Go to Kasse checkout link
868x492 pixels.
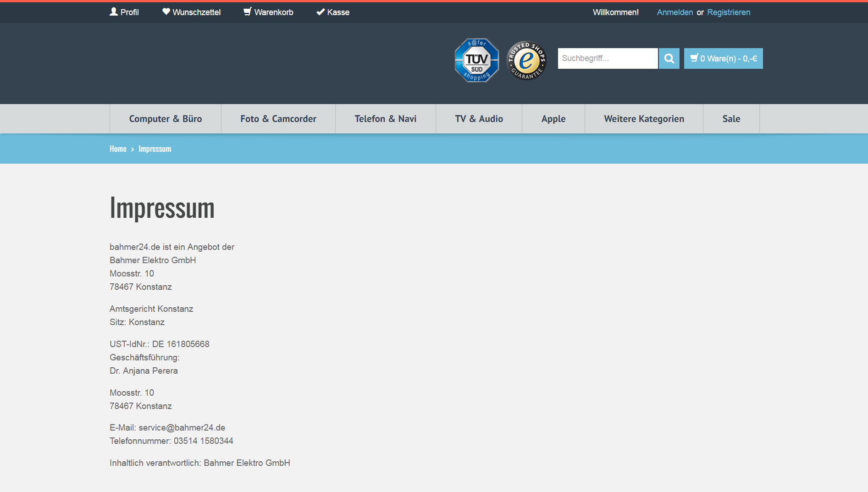click(x=333, y=12)
